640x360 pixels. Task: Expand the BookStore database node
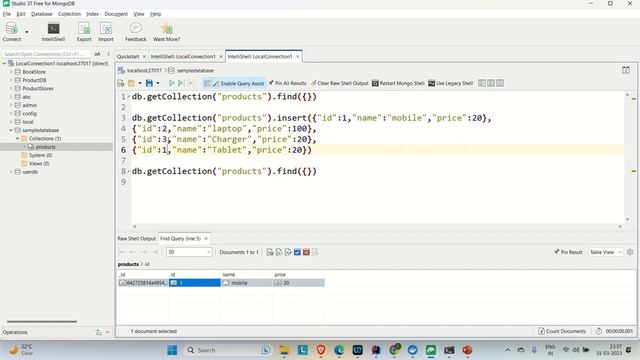[11, 72]
